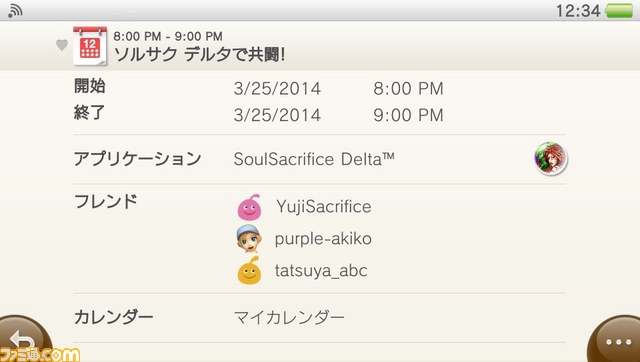Image resolution: width=640 pixels, height=362 pixels.
Task: Tap the event title ソルサク デルタで共闘!
Action: (199, 55)
